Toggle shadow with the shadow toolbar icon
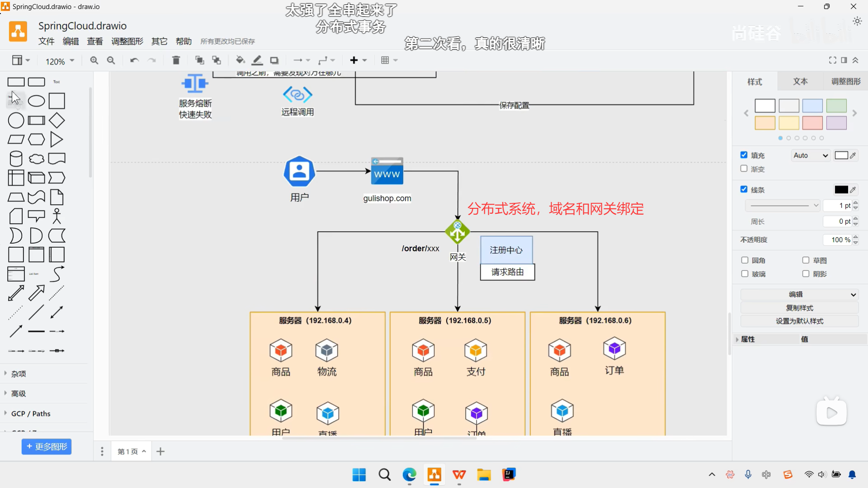 pyautogui.click(x=274, y=60)
